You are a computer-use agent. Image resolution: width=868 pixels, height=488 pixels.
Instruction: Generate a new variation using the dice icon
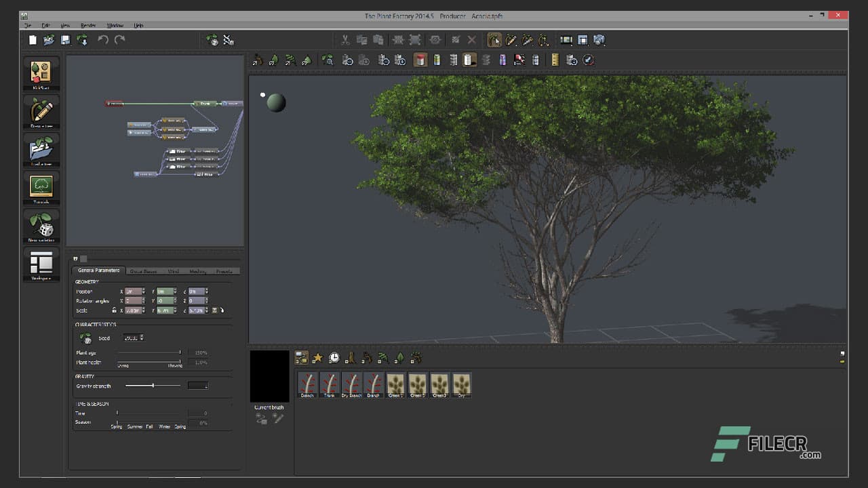[x=41, y=226]
